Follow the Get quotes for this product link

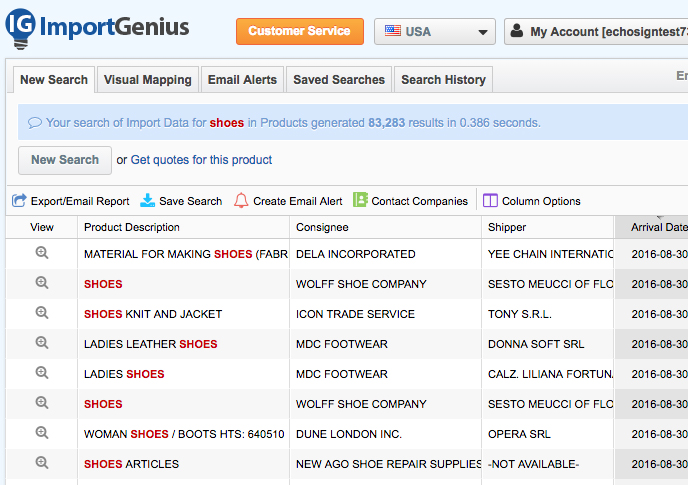pyautogui.click(x=201, y=160)
